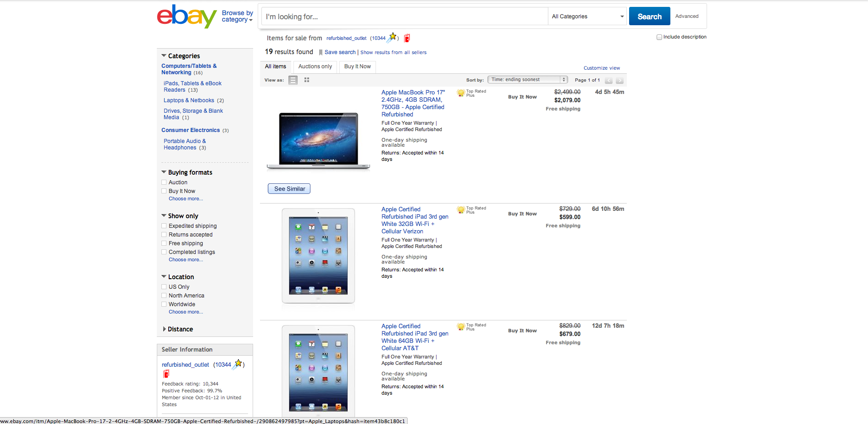Switch to Auctions only tab

pos(315,67)
